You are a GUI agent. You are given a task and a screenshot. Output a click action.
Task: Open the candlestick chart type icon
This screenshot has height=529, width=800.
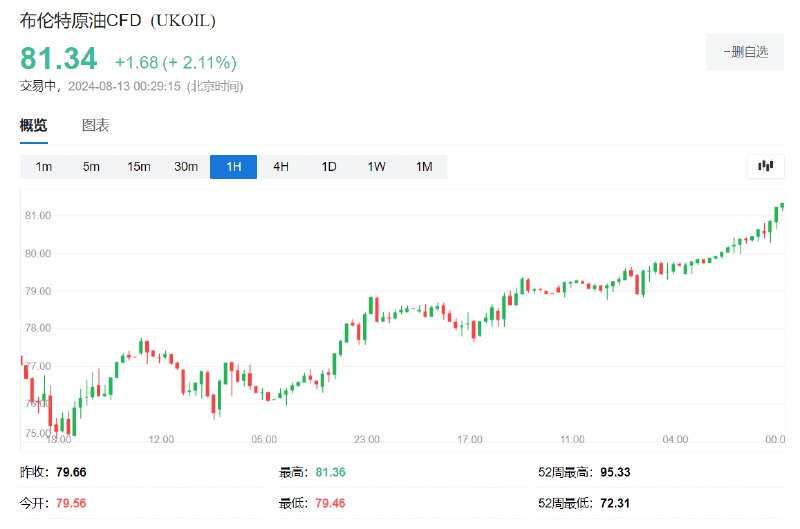click(765, 166)
